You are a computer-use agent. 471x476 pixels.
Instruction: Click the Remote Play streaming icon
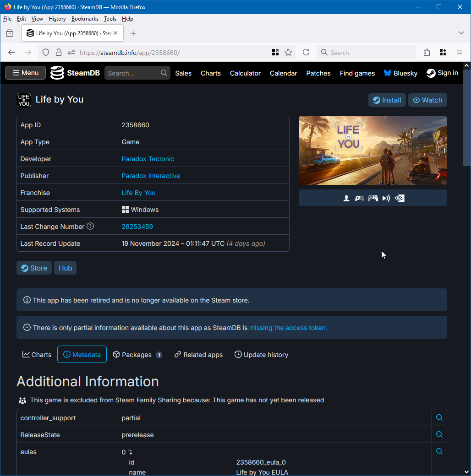pyautogui.click(x=386, y=198)
